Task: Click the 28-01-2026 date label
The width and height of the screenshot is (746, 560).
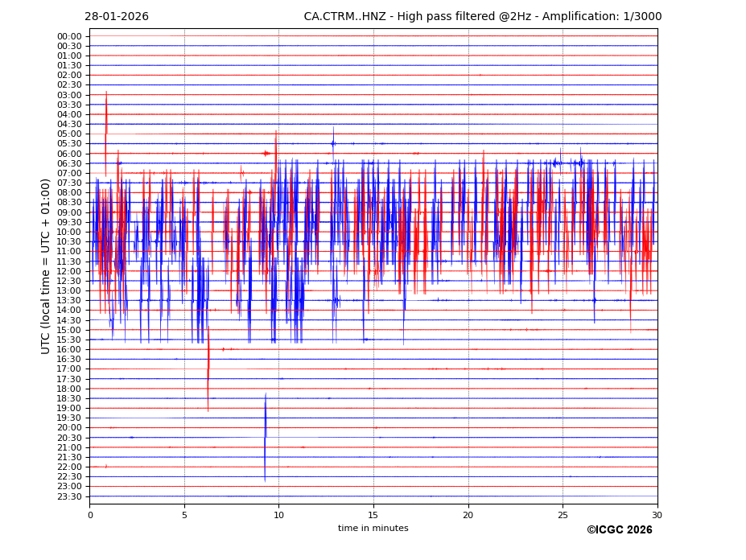Action: [x=117, y=17]
